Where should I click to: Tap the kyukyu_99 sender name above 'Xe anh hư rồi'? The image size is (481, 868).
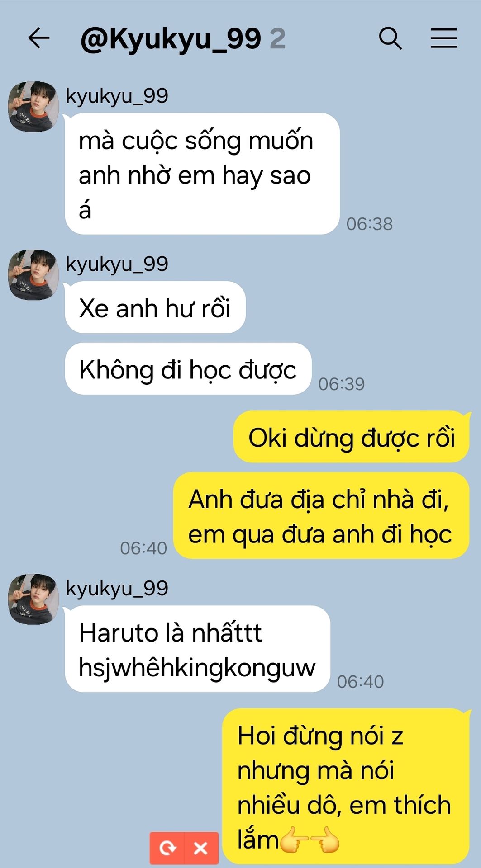117,264
